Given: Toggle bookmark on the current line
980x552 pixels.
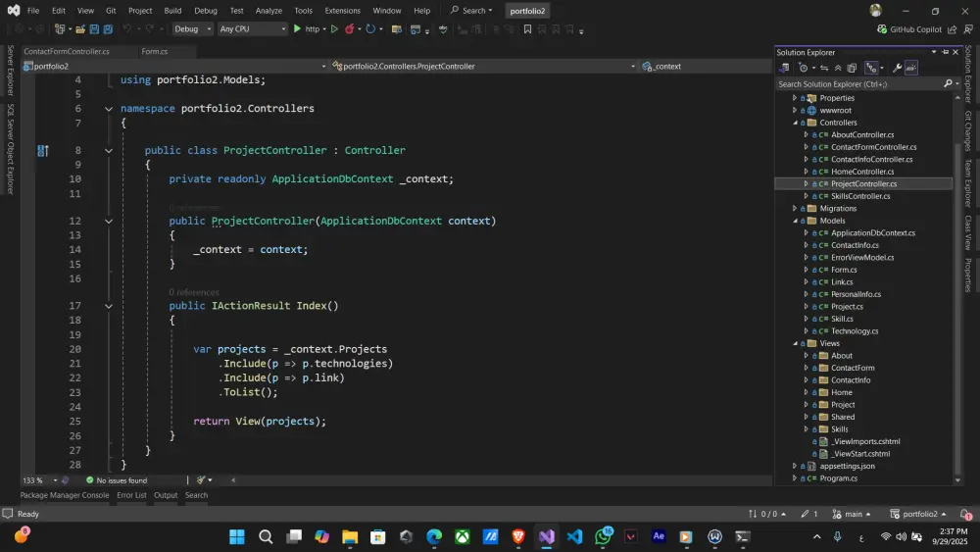Looking at the screenshot, I should (x=527, y=29).
